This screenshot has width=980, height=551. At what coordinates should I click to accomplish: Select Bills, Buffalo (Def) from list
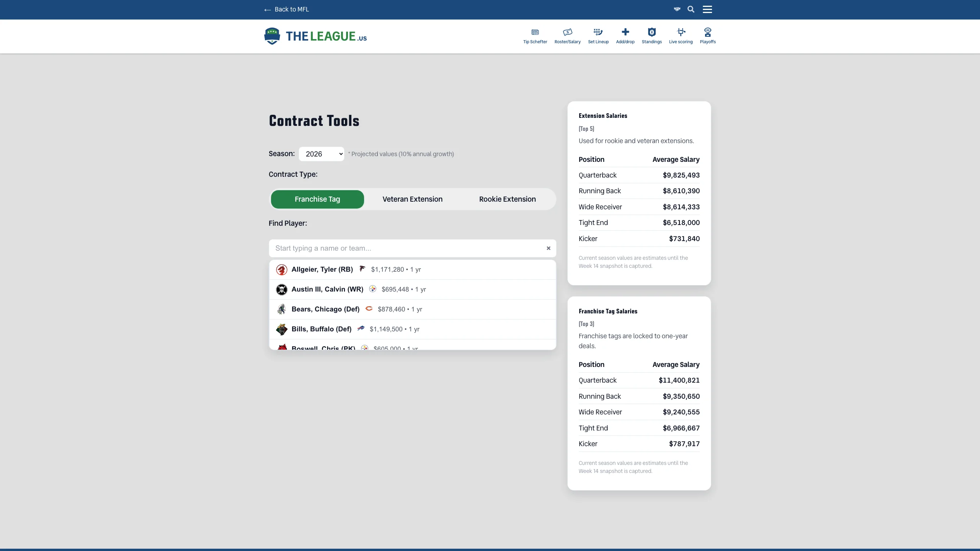coord(412,329)
